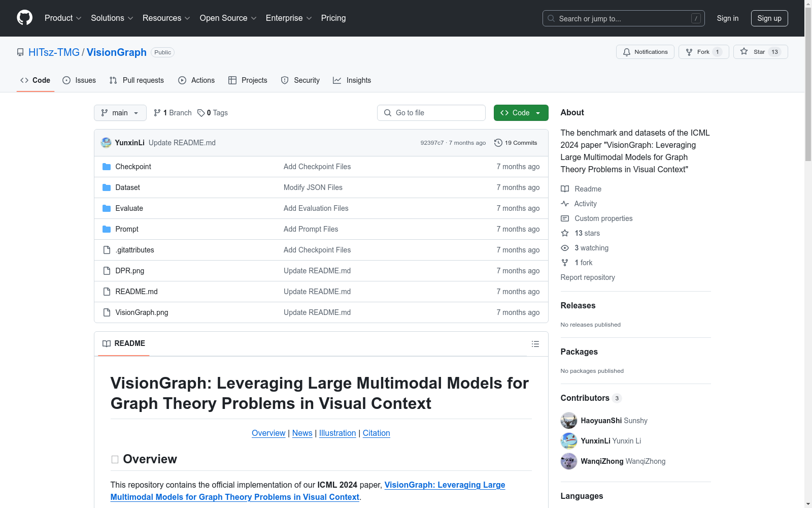The height and width of the screenshot is (508, 812).
Task: Click the README outline list icon
Action: click(535, 344)
